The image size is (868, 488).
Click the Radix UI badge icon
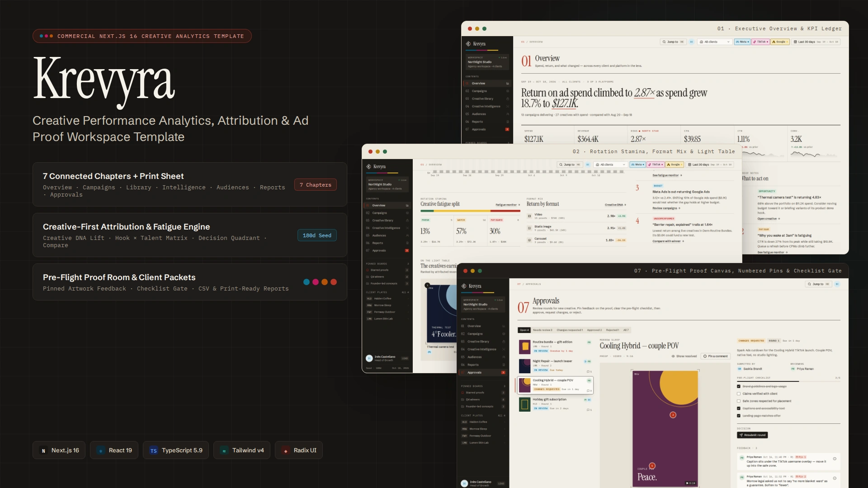(286, 450)
